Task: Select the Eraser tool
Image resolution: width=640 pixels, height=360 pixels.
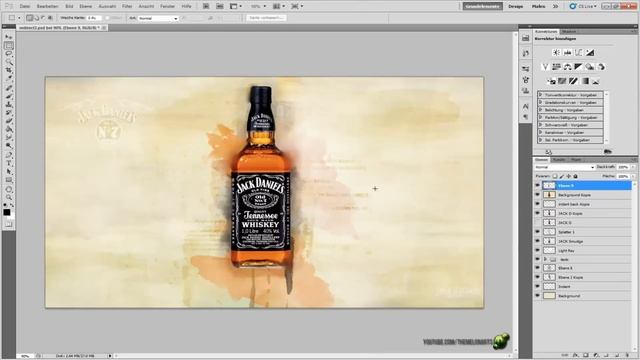Action: (x=9, y=121)
